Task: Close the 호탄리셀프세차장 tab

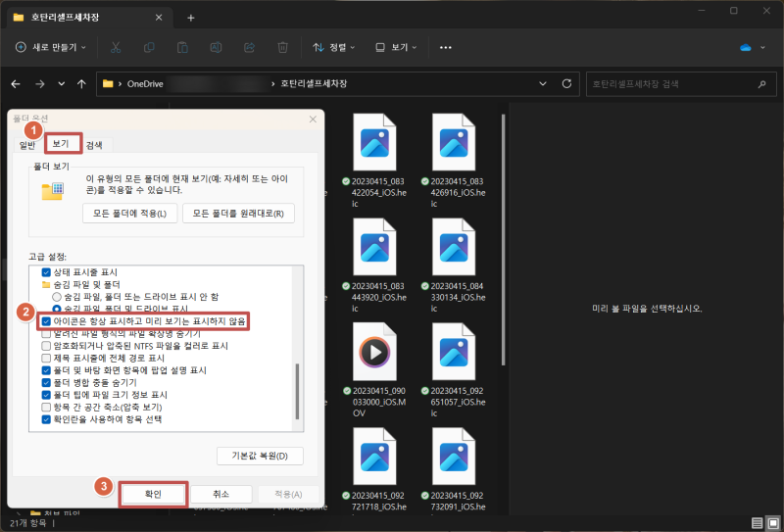Action: [159, 18]
